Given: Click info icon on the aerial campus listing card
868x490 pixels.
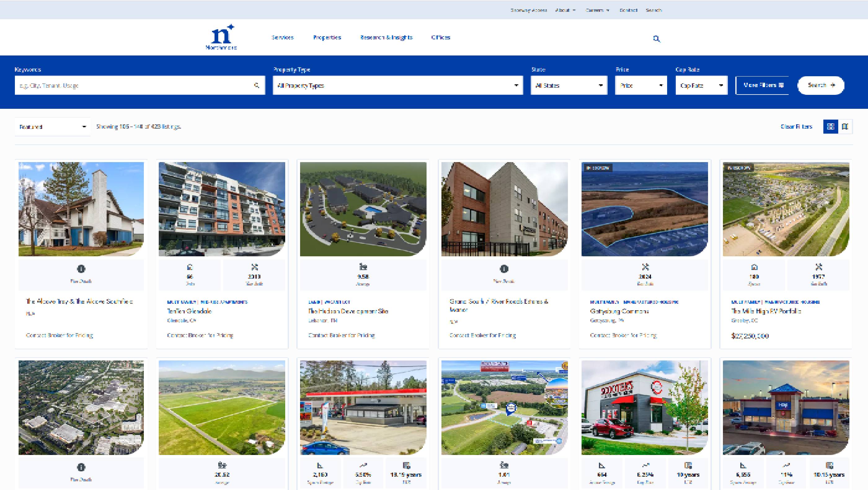Looking at the screenshot, I should pyautogui.click(x=81, y=467).
